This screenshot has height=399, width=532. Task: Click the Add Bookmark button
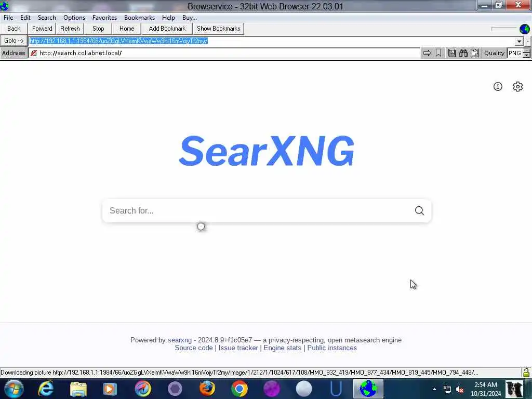[x=167, y=29]
